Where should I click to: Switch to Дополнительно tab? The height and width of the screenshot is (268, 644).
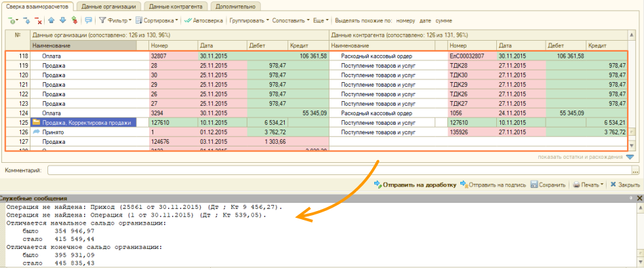[x=235, y=7]
